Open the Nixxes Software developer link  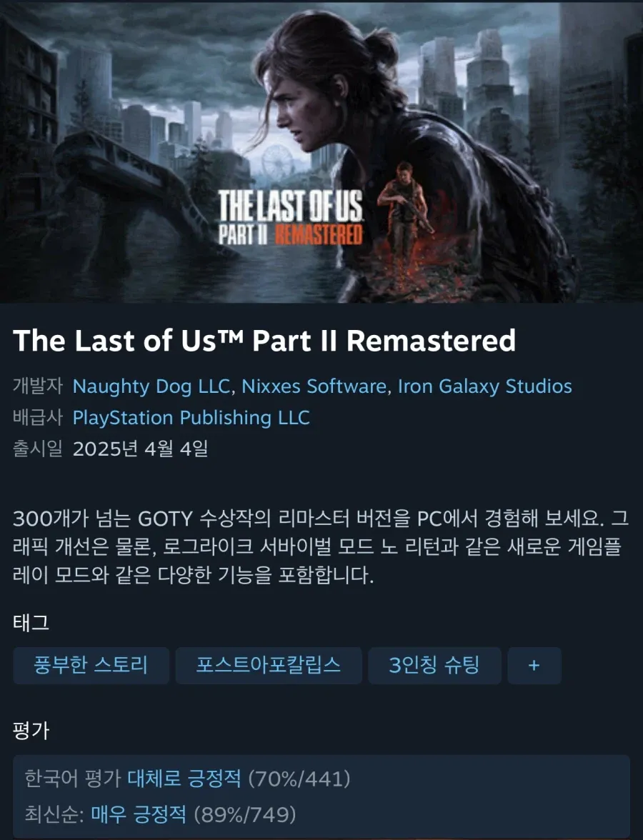314,386
